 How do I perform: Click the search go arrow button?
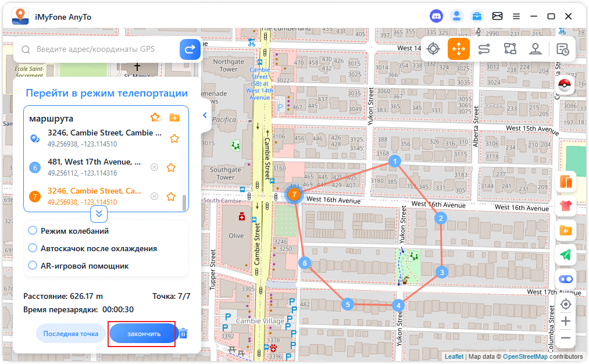click(x=190, y=49)
